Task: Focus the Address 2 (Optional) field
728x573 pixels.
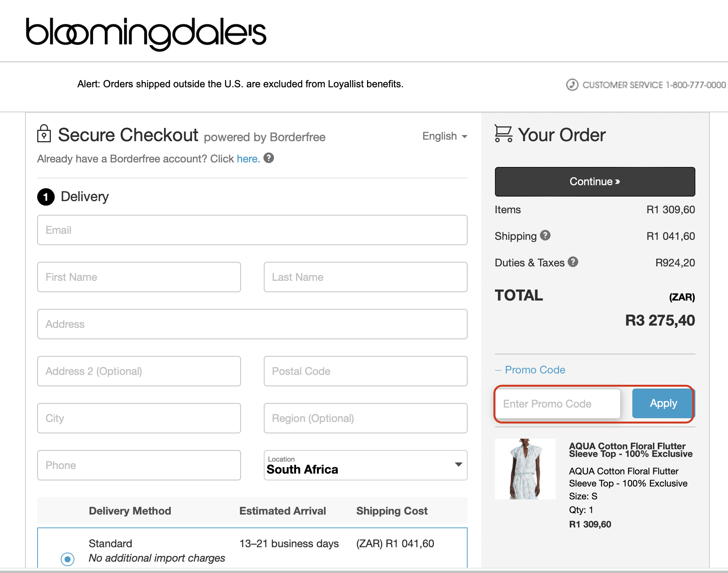Action: point(139,371)
